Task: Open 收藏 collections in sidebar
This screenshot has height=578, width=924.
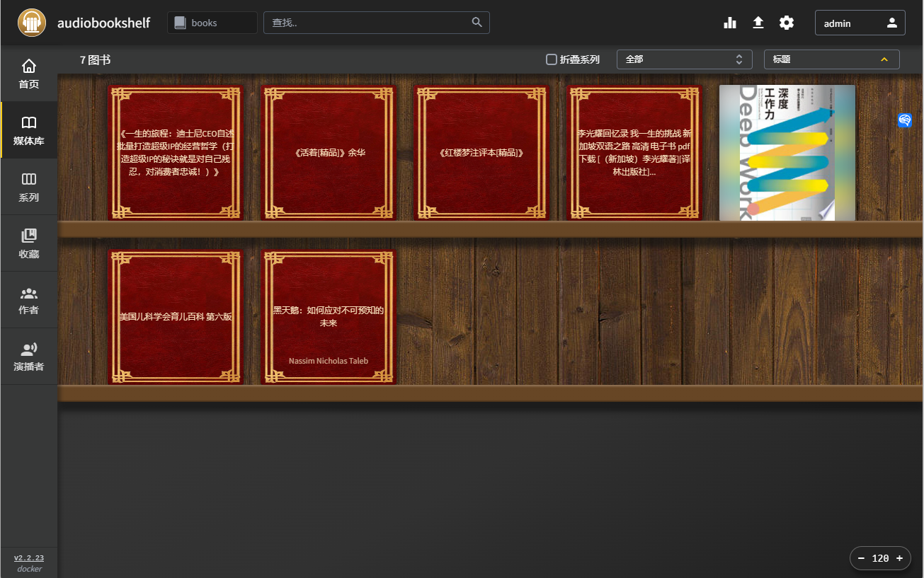Action: point(29,243)
